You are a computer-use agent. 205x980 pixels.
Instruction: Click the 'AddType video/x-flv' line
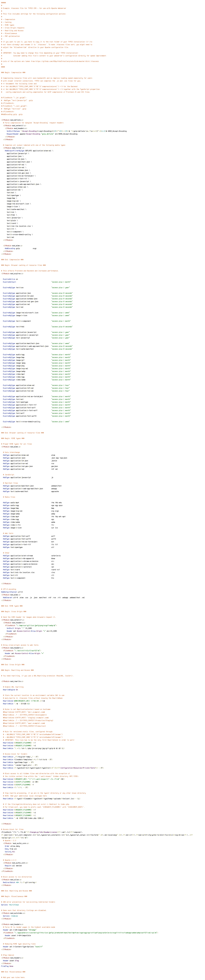tap(29, 525)
